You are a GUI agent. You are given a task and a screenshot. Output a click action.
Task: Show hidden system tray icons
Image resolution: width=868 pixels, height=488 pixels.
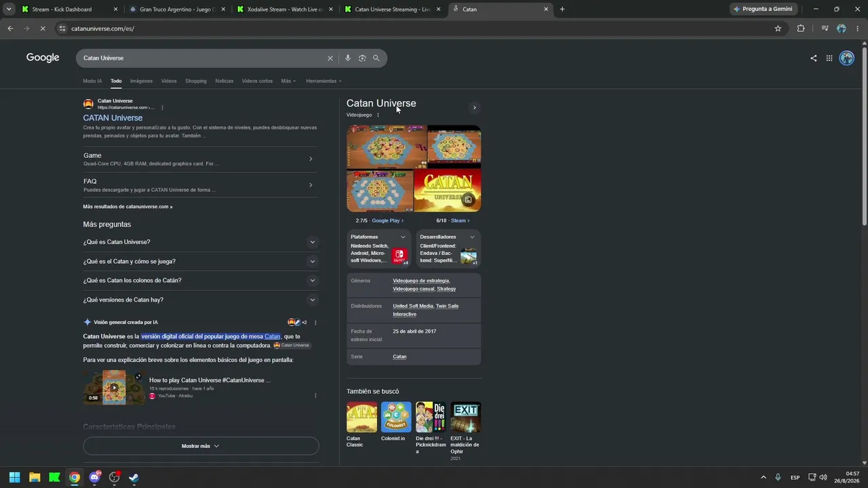pos(763,478)
